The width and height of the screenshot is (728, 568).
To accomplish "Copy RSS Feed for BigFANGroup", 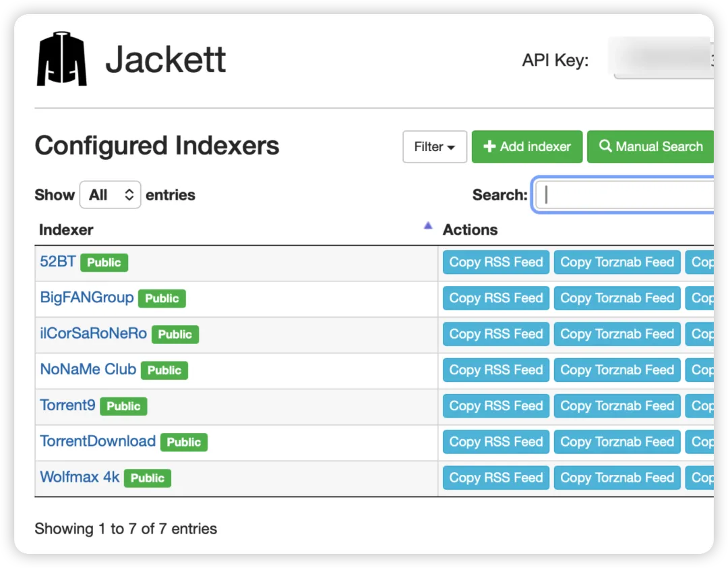I will pos(496,298).
